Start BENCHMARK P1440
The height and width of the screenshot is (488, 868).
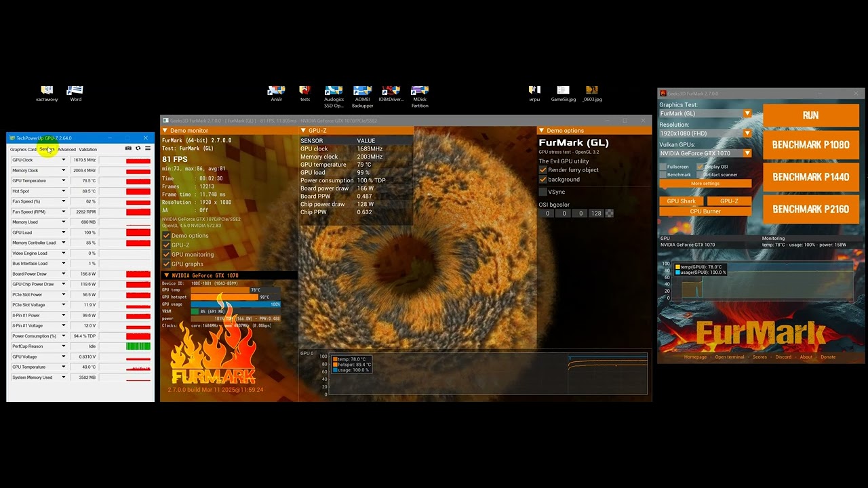pos(810,177)
